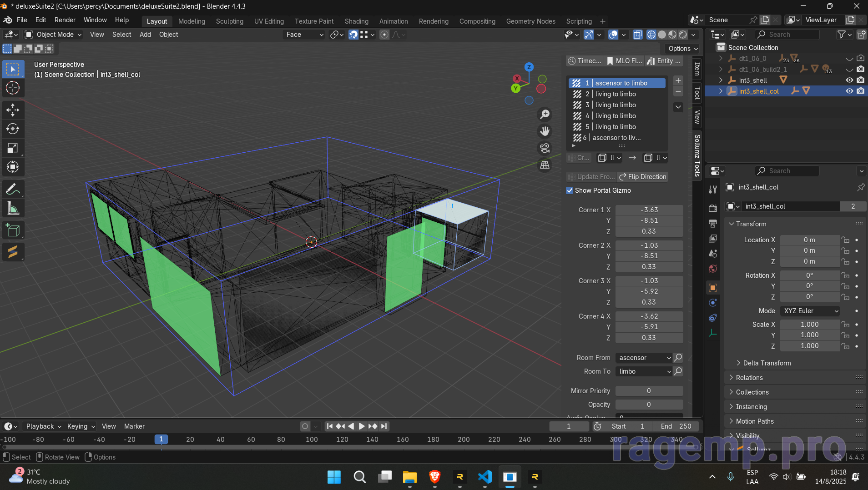
Task: Select the Scale tool
Action: click(x=13, y=148)
